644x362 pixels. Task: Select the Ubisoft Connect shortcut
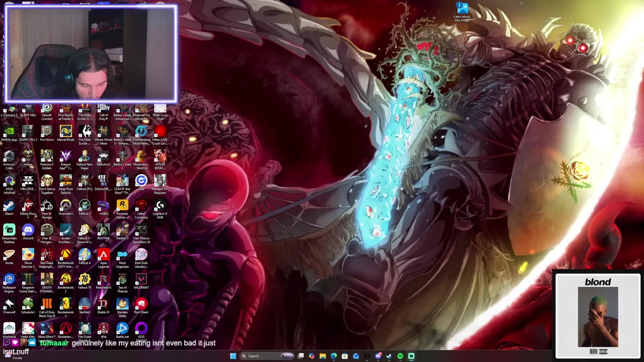[47, 112]
